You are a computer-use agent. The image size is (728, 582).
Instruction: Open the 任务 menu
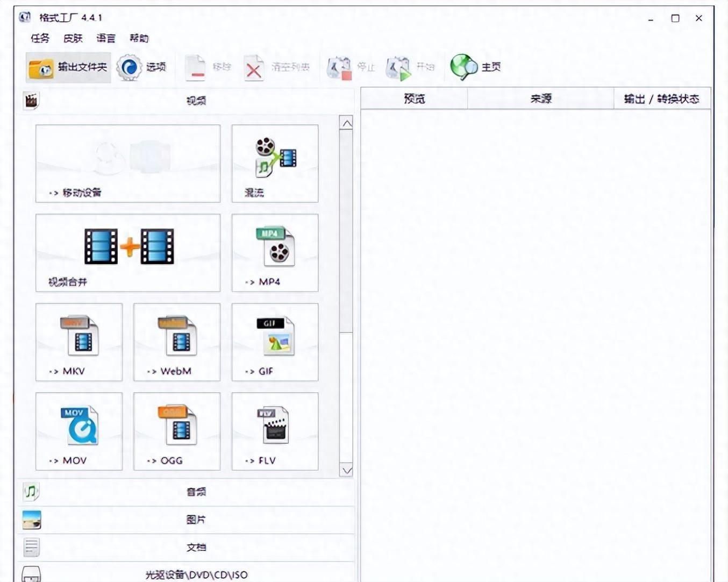(x=40, y=38)
